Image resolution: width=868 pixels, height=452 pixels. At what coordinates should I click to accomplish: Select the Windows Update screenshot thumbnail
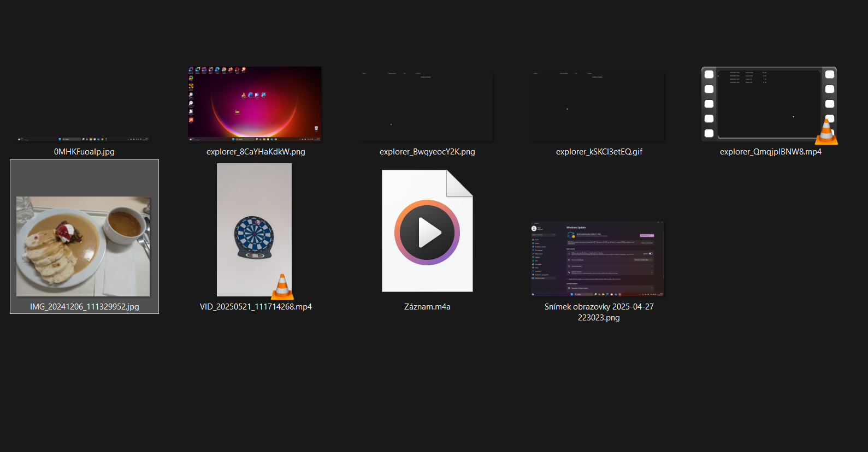click(x=598, y=259)
